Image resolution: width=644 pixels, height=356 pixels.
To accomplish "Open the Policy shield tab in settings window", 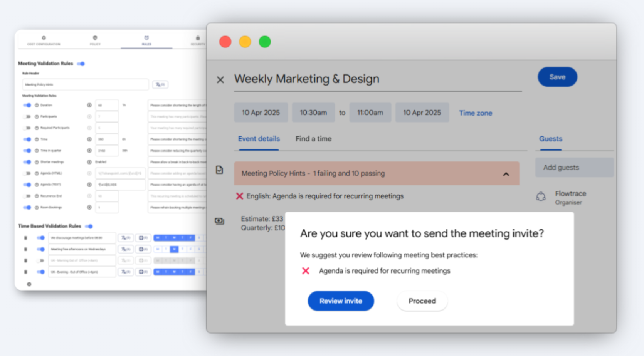I will tap(95, 40).
